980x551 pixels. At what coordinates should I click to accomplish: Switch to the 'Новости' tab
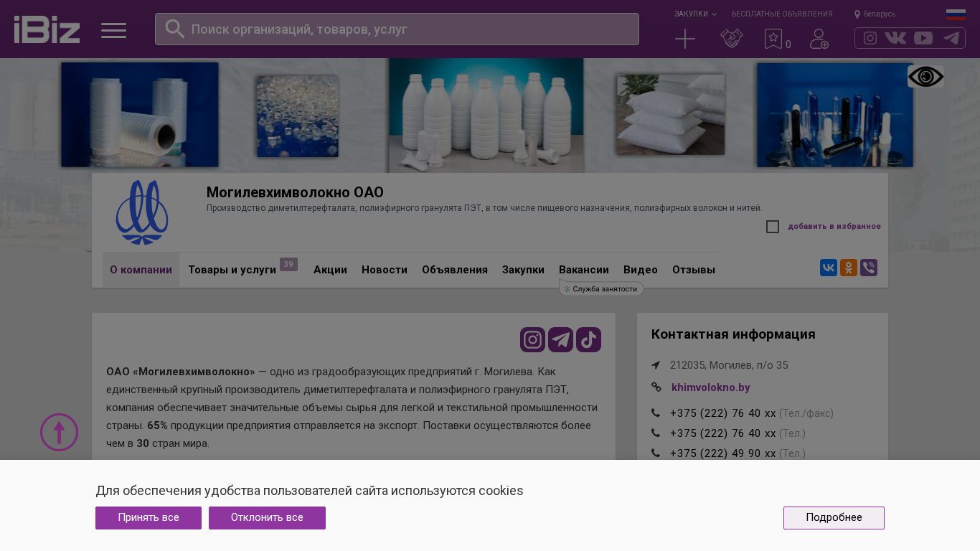click(385, 270)
